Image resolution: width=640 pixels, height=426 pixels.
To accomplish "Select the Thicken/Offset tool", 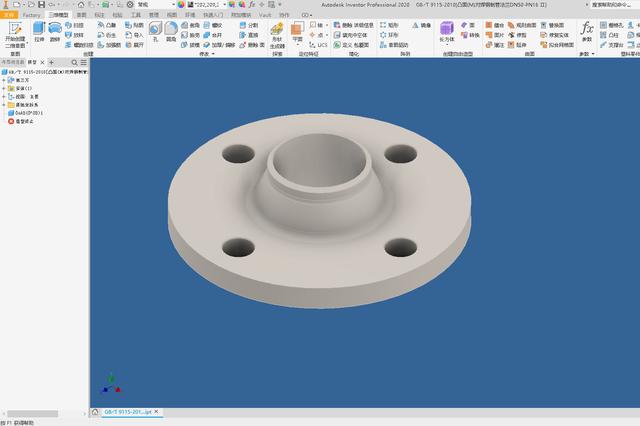I will coord(219,45).
